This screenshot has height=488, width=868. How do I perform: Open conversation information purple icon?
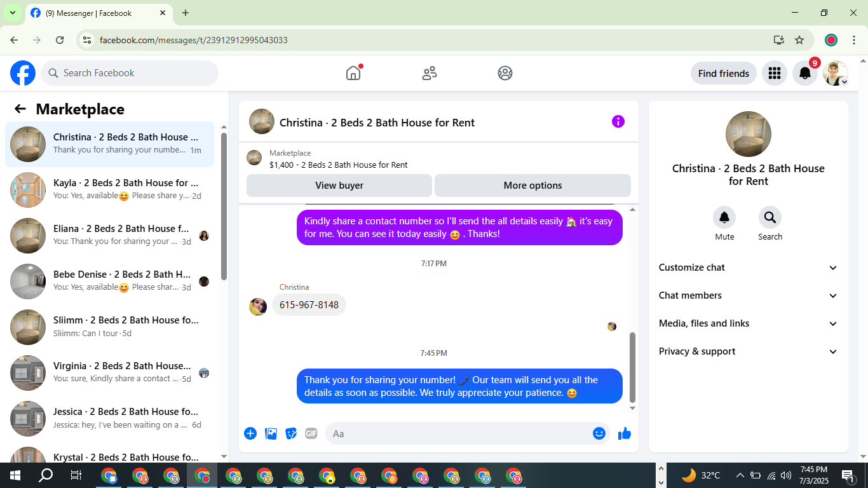click(618, 121)
